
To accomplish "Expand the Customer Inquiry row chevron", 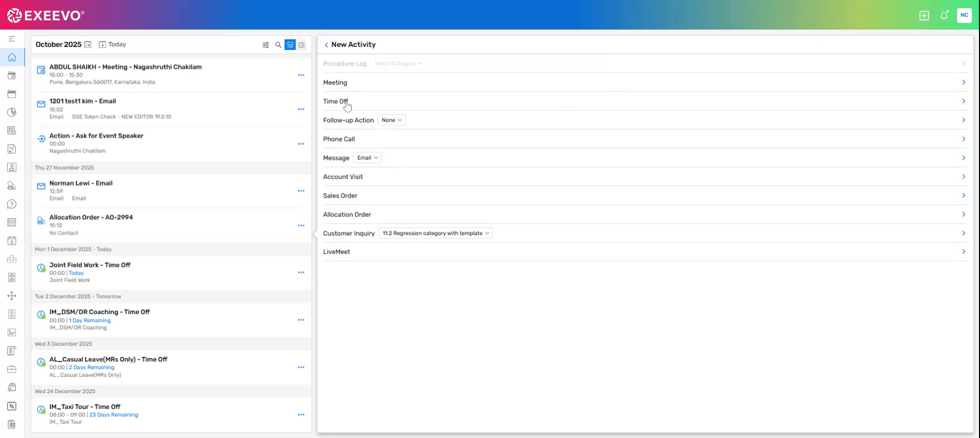I will [964, 233].
